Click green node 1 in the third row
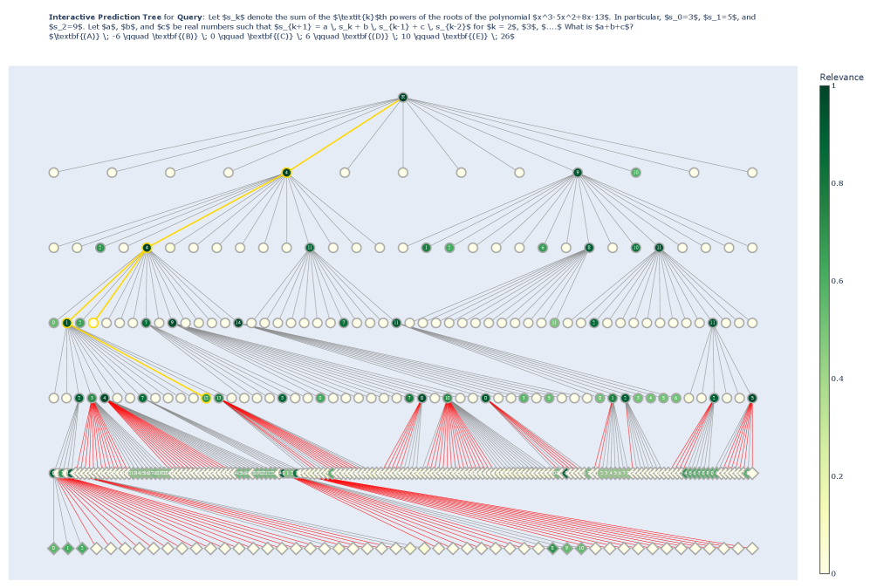The image size is (870, 588). 426,248
